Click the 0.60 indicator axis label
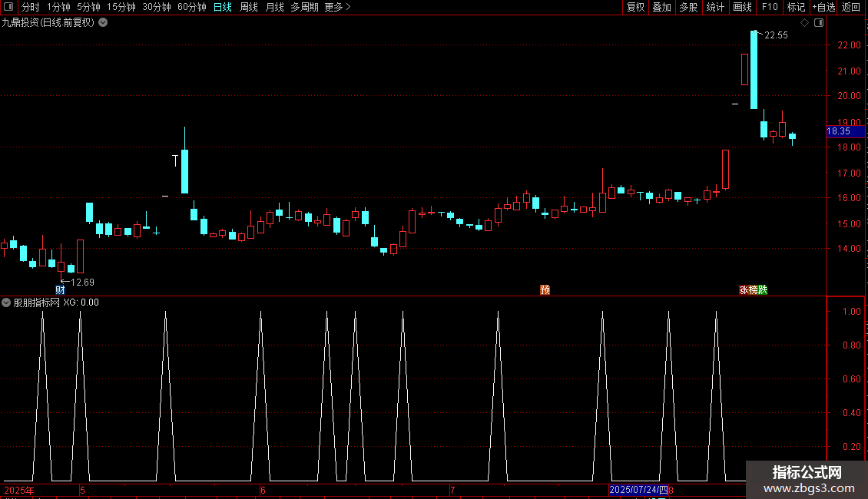 point(851,379)
